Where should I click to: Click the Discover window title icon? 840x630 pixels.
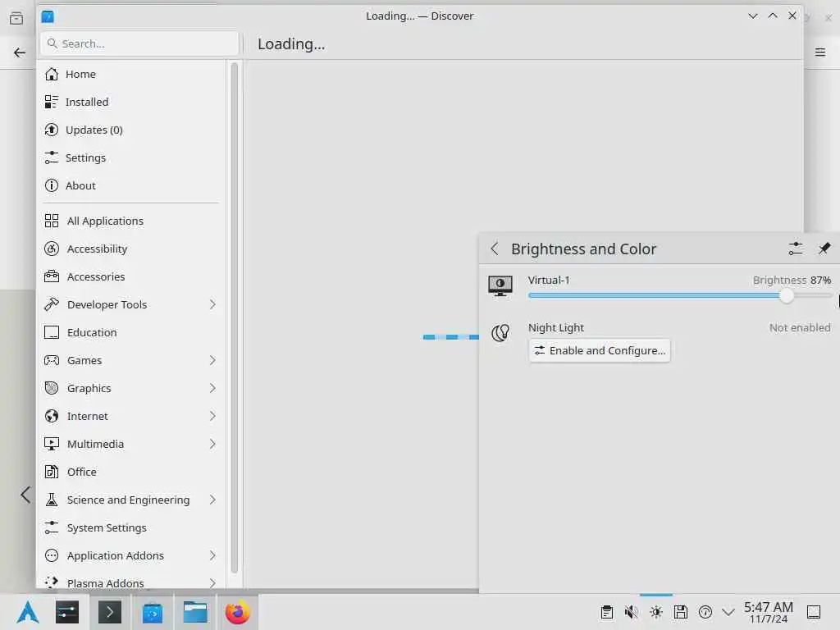pos(48,16)
